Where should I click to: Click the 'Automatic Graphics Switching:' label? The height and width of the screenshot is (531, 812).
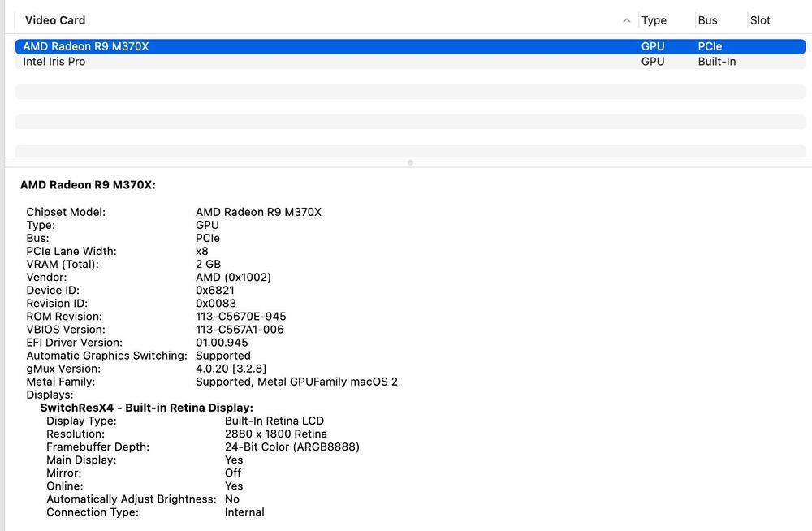[106, 356]
